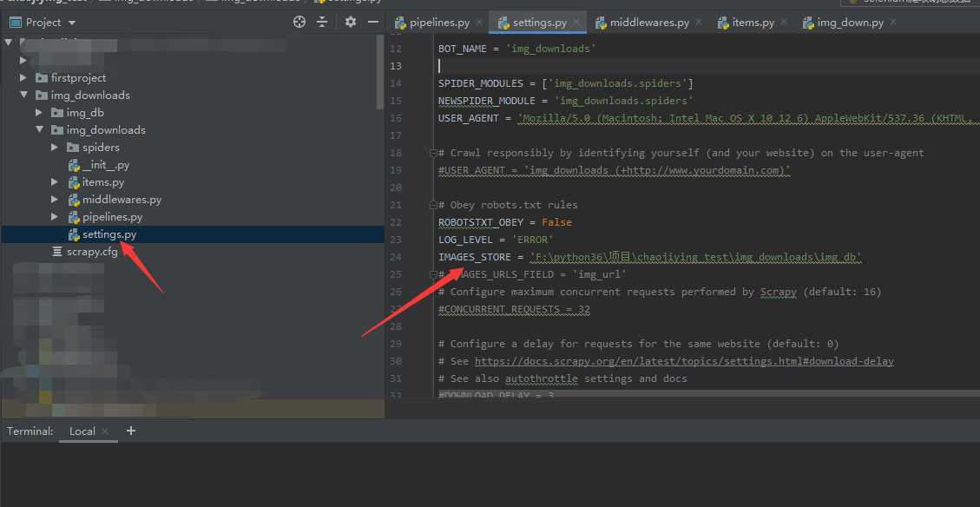
Task: Click the NEWSPIDER_MODULE line
Action: pyautogui.click(x=566, y=101)
